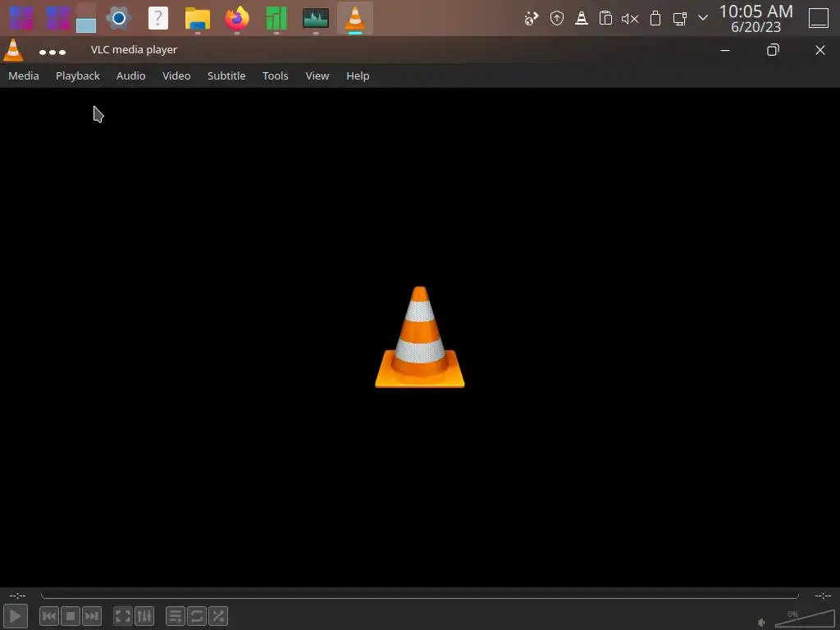Open the Help menu
840x630 pixels.
(358, 75)
